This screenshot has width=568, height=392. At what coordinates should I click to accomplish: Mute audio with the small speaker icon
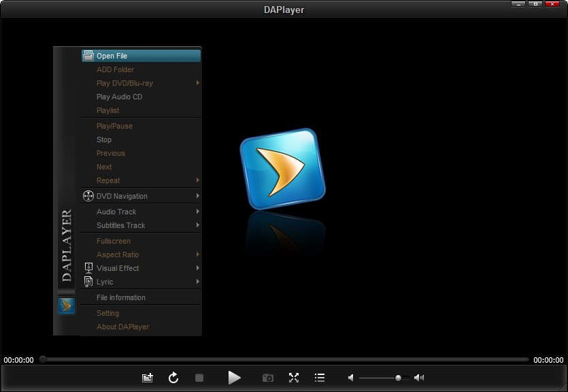tap(351, 378)
